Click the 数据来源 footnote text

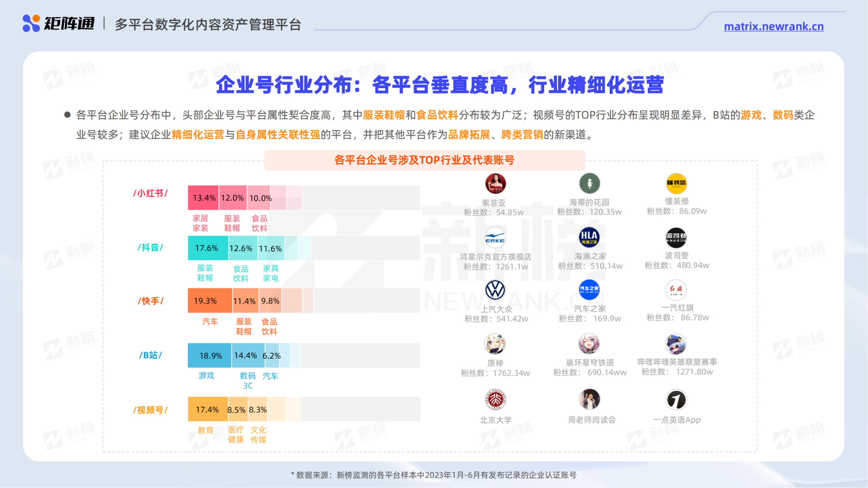(434, 475)
